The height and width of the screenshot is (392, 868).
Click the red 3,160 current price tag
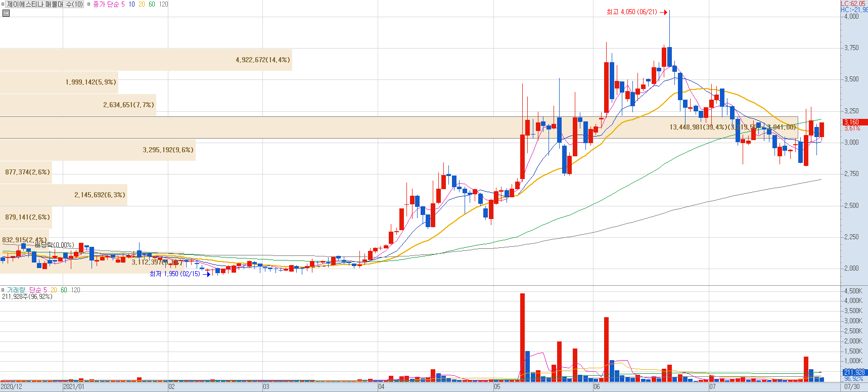[x=854, y=122]
